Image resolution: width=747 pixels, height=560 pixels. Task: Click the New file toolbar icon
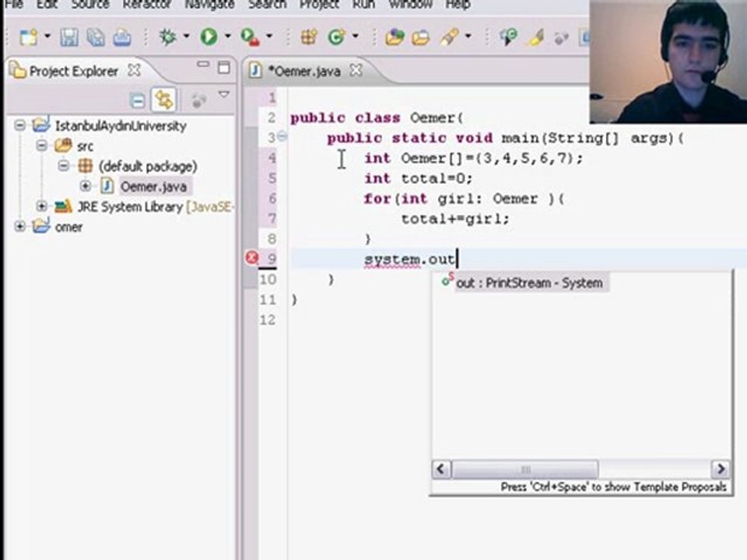[x=28, y=37]
